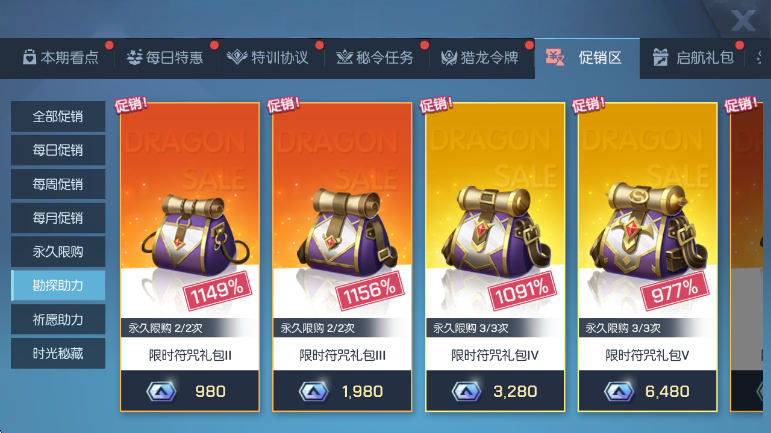Purchase 限时符咒礼包IV for 3,280

point(495,391)
